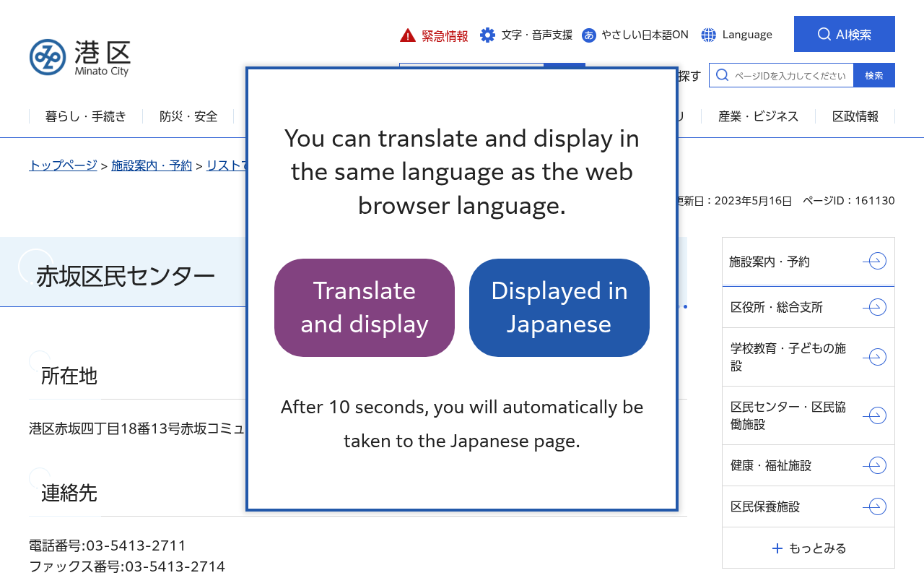Click the gear icon for text and voice support
This screenshot has width=924, height=578.
[x=488, y=35]
